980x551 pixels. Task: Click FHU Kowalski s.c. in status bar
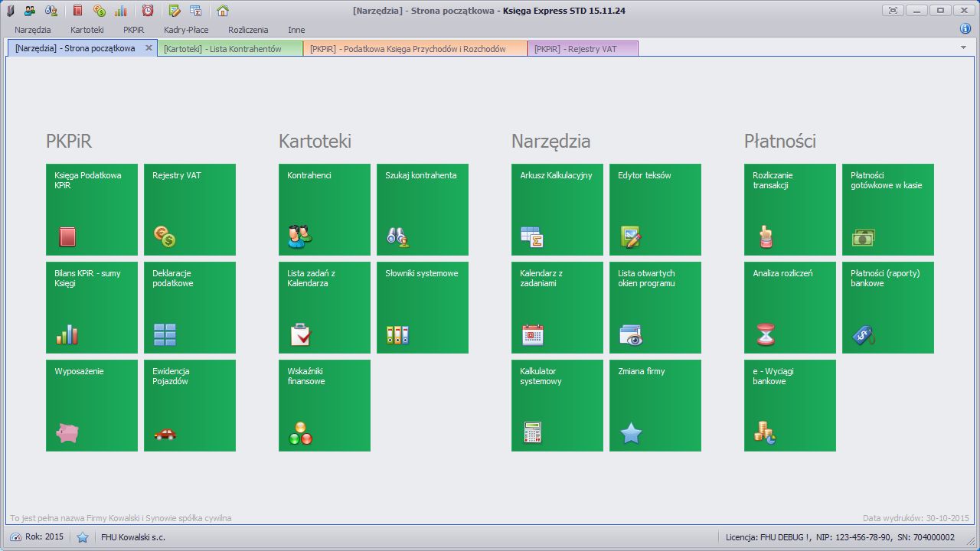pyautogui.click(x=133, y=537)
